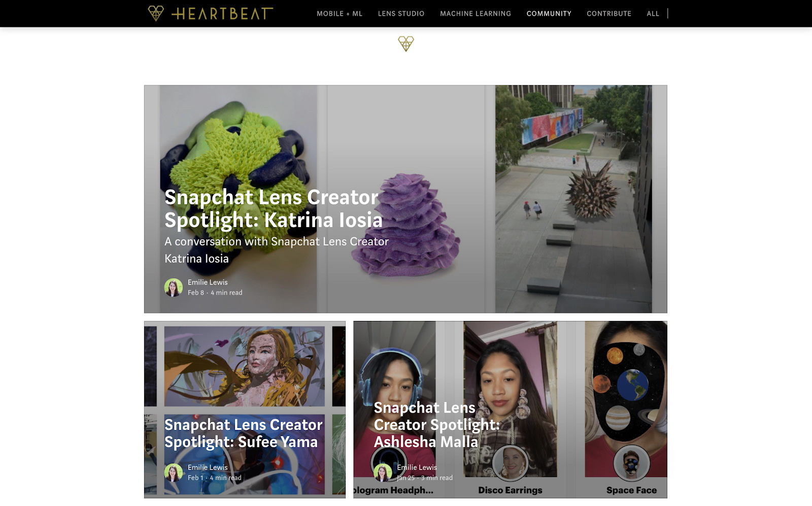Open Emilie Lewis avatar on Katrina Iosia article

(174, 287)
